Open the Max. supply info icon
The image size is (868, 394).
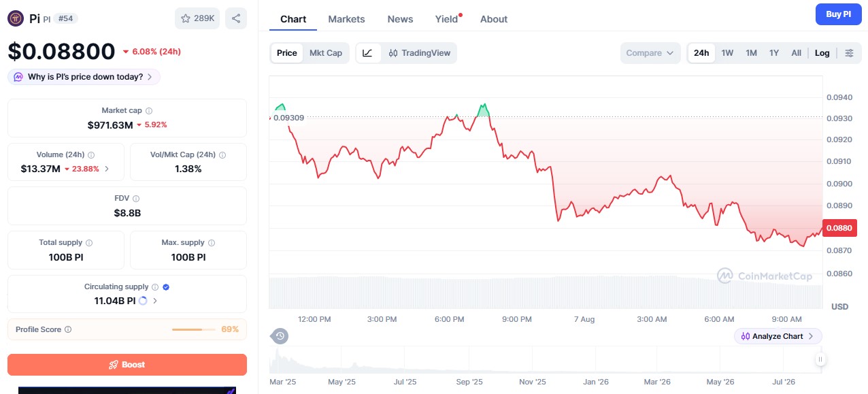211,242
